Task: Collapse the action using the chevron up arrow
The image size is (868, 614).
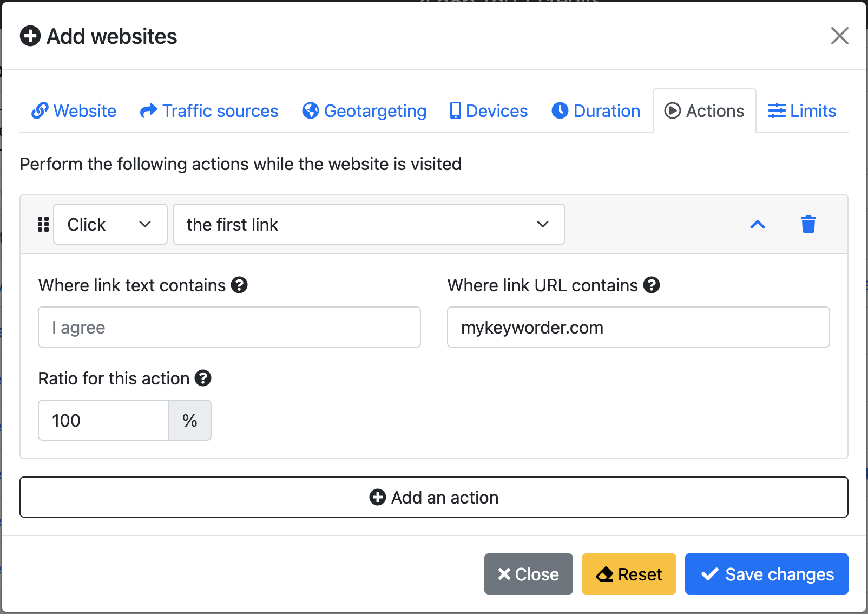Action: pyautogui.click(x=757, y=225)
